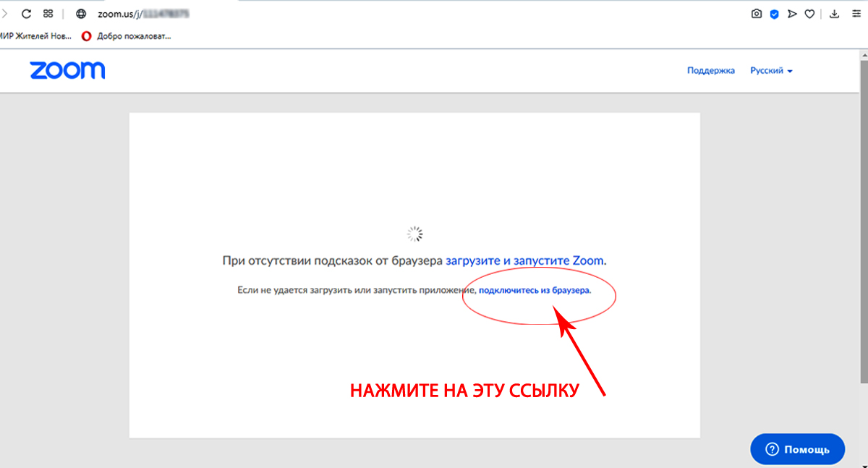Screen dimensions: 868x468
Task: Open the Помощь help button
Action: 797,449
